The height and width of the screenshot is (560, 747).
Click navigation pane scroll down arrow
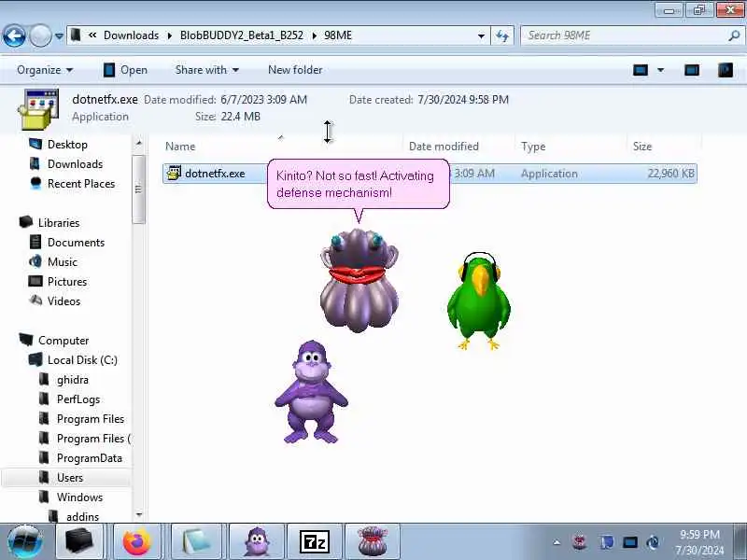[138, 514]
